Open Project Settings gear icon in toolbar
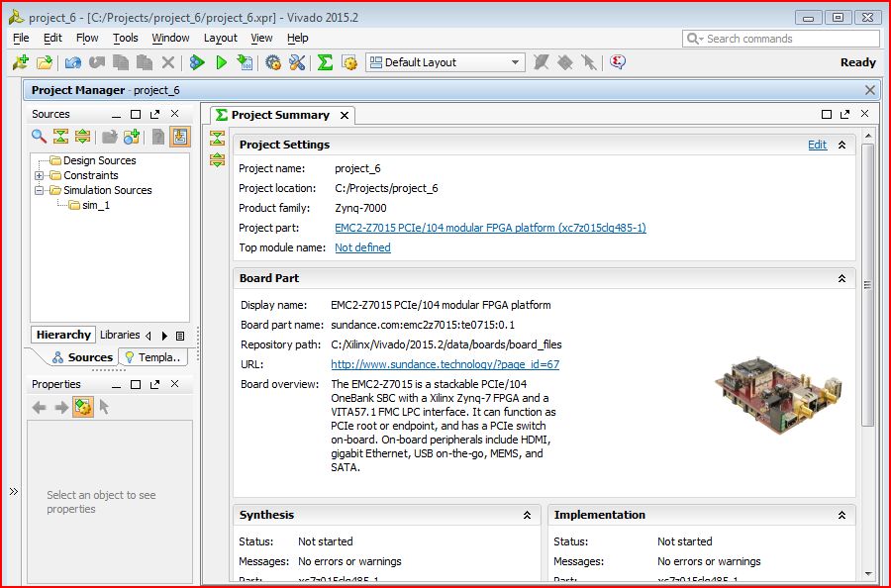This screenshot has width=891, height=588. [273, 62]
